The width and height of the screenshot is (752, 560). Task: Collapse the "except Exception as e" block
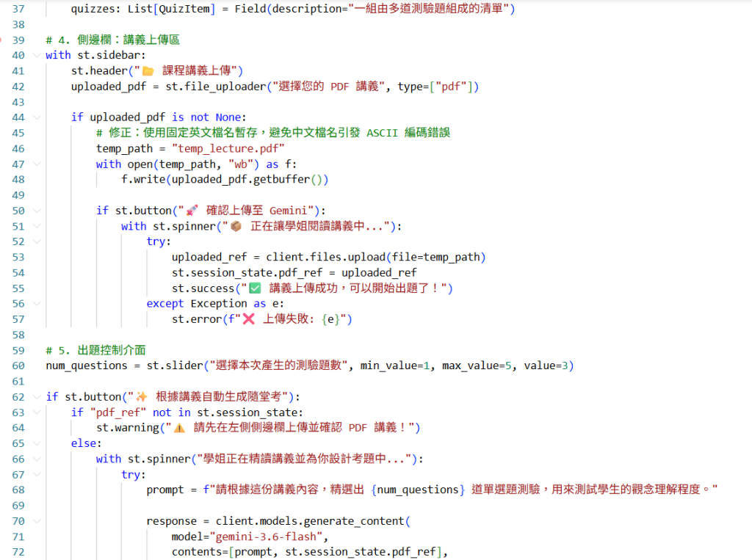[x=37, y=304]
